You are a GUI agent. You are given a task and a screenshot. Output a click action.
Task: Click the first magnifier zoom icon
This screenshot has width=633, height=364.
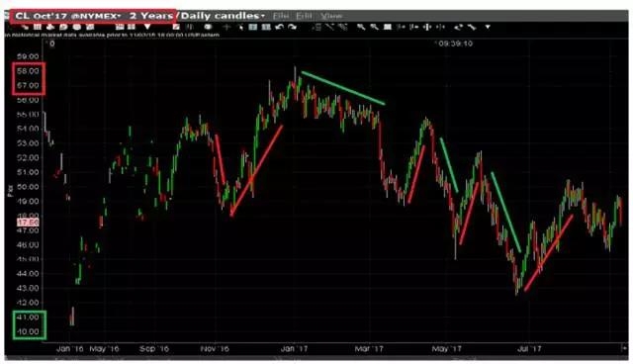361,27
